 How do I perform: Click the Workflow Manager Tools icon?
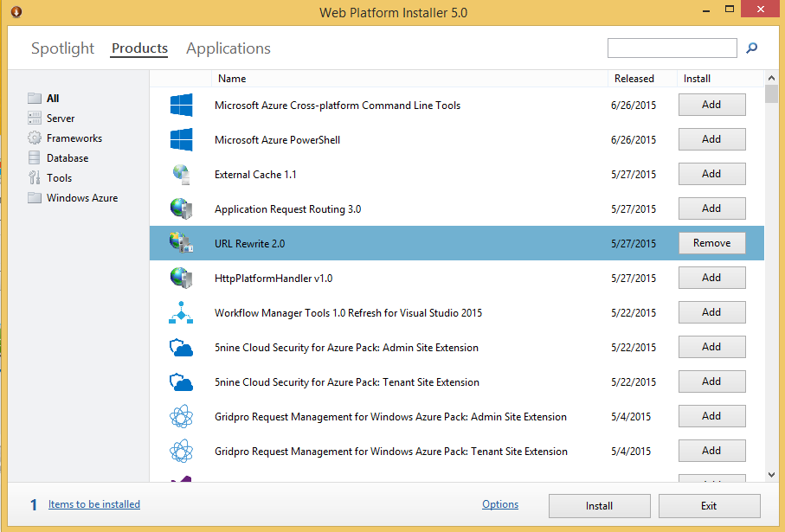[x=181, y=313]
